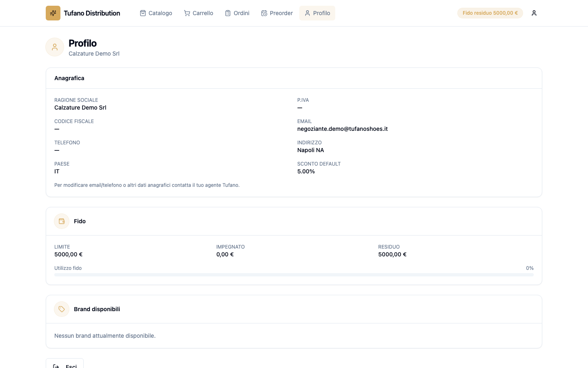Click the P.IVA field label
The width and height of the screenshot is (588, 368).
pyautogui.click(x=303, y=100)
